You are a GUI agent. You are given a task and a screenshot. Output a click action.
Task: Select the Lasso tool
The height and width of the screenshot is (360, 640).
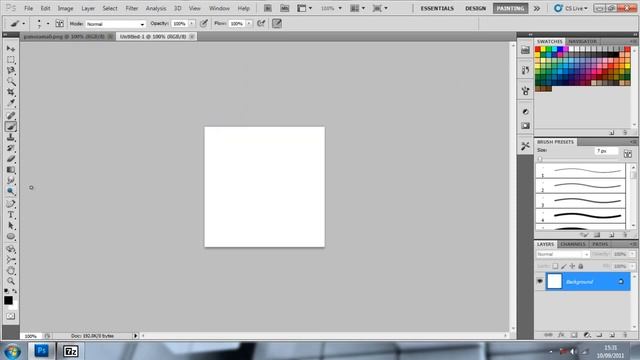(11, 70)
